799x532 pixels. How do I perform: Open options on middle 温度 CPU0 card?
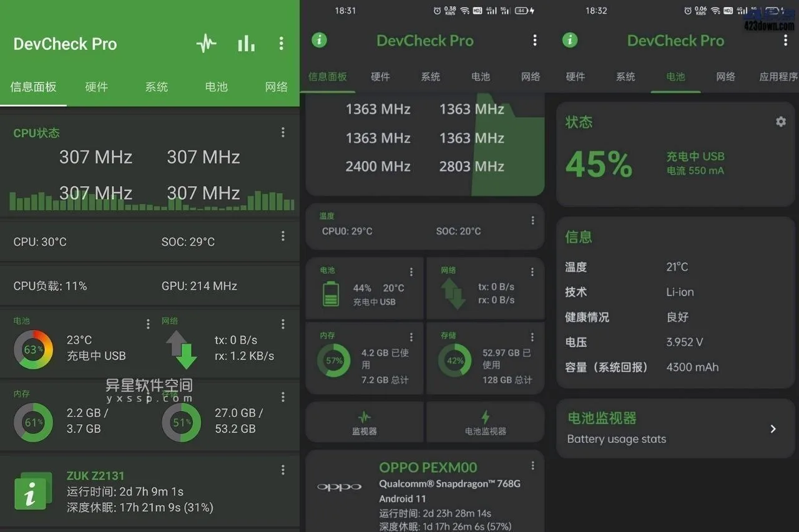coord(532,220)
